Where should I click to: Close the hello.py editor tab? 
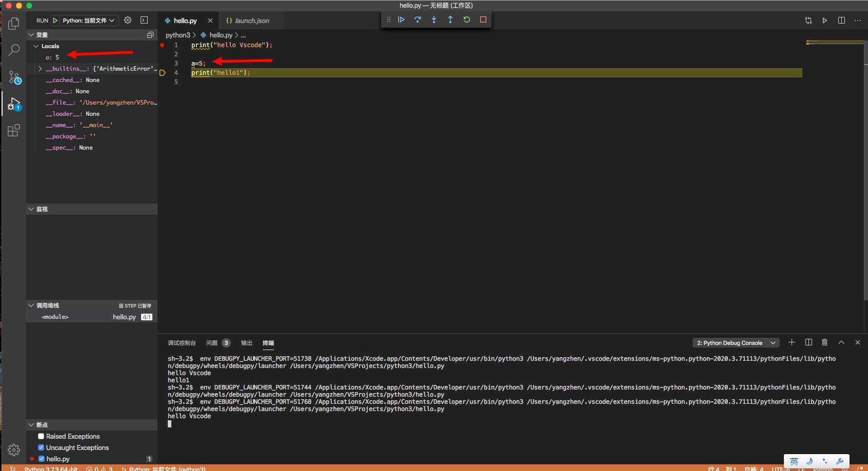point(210,21)
